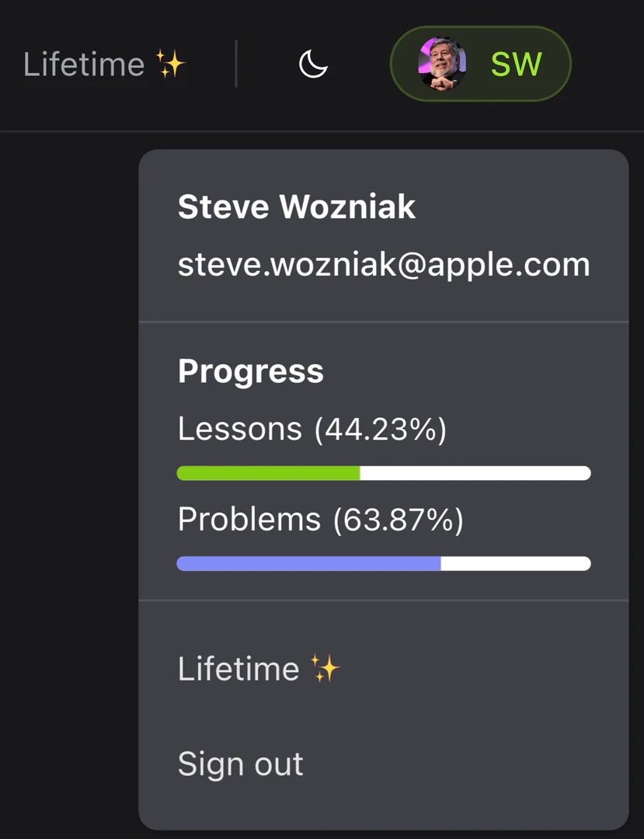
Task: Click the Problems (63.87%) label
Action: [320, 519]
